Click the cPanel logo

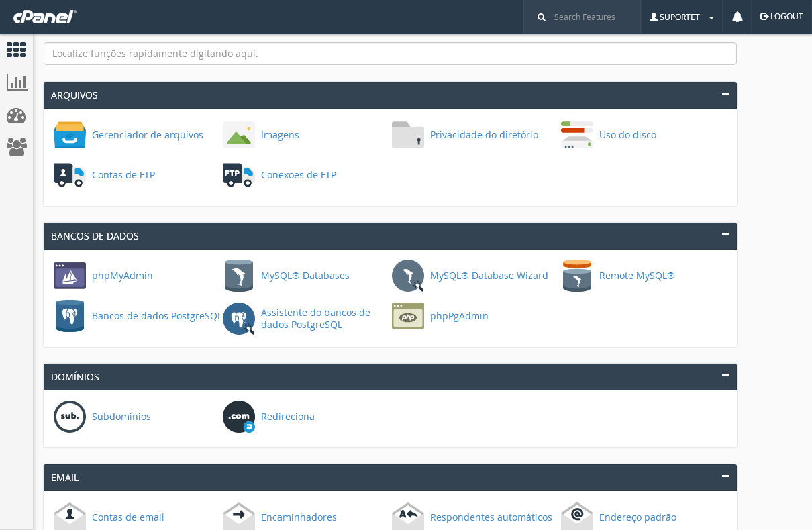coord(45,17)
